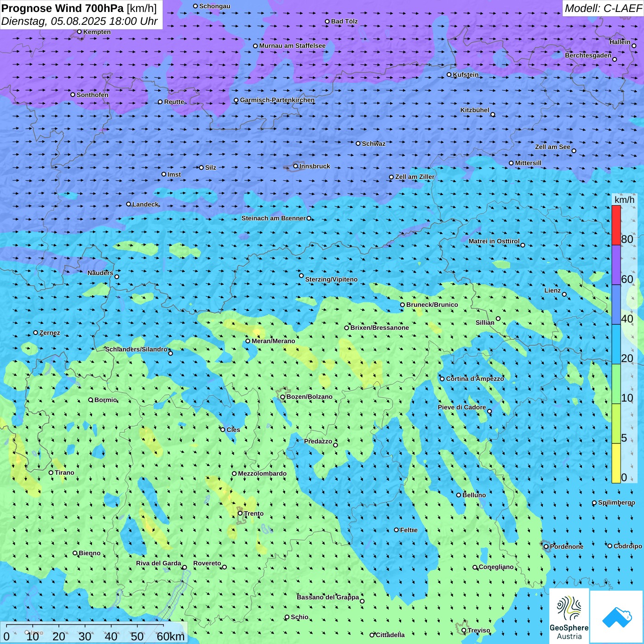
Task: Click the Garmisch-Partenkirchen label
Action: point(277,100)
